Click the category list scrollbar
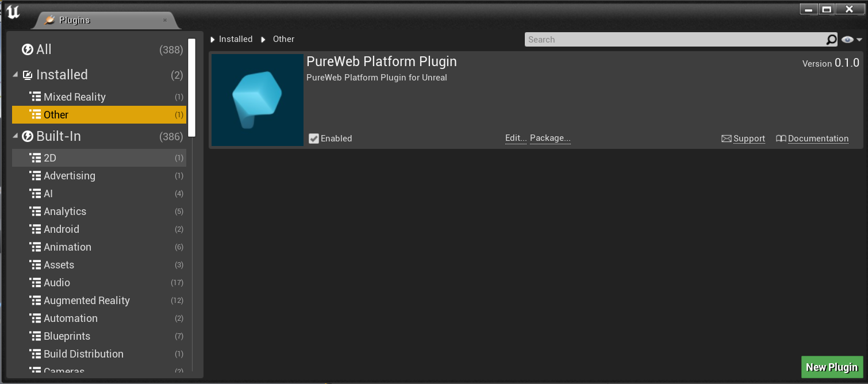868x384 pixels. click(x=192, y=87)
